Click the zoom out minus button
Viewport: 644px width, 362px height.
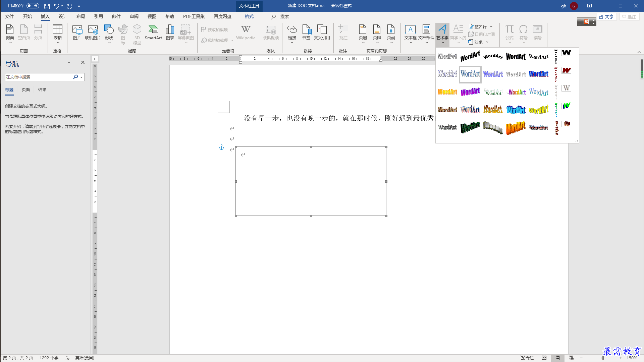pos(581,358)
